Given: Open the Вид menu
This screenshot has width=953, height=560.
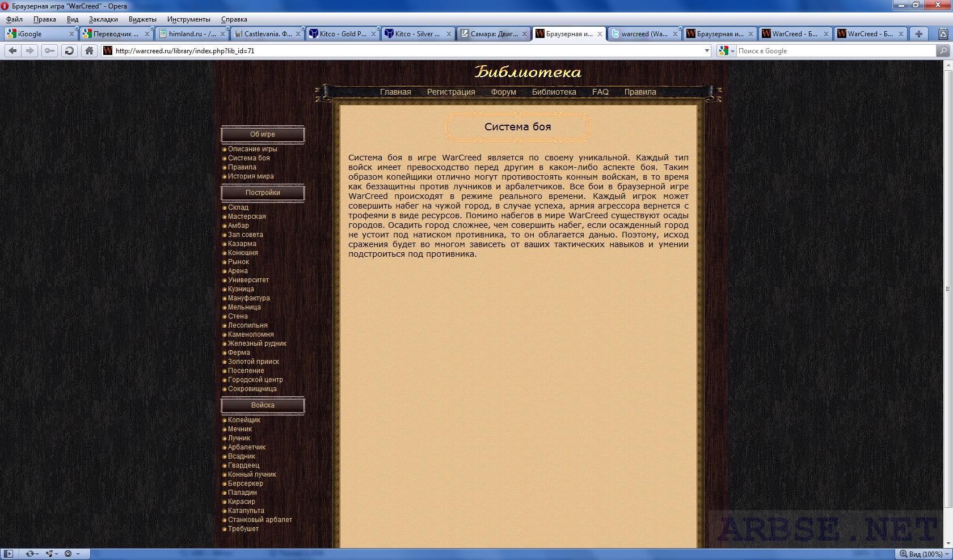Looking at the screenshot, I should point(73,19).
